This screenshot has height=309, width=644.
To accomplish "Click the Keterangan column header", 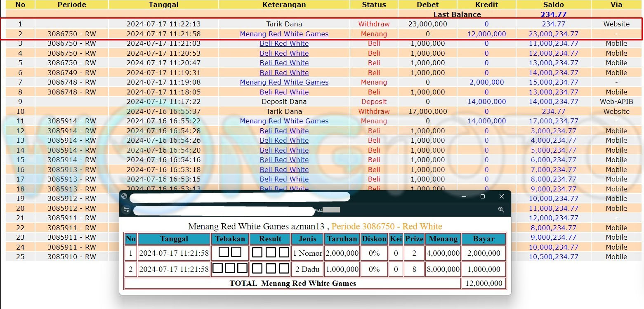I will (284, 5).
